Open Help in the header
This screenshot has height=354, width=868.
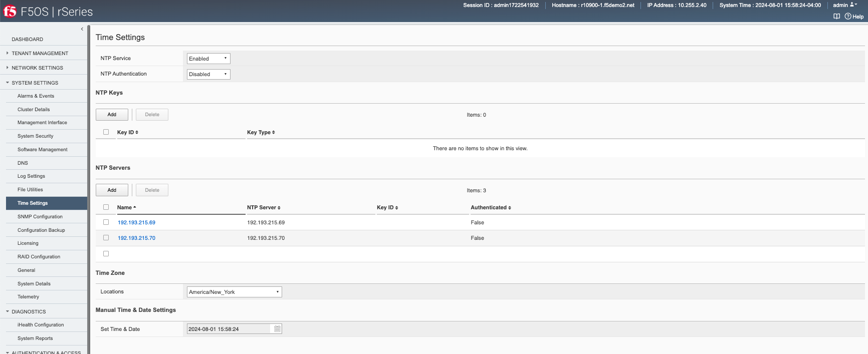click(854, 17)
